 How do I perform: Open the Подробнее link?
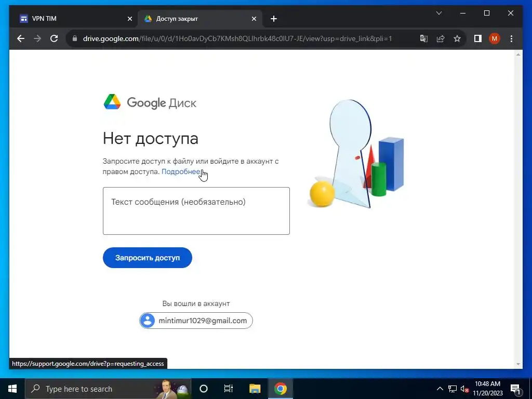click(180, 171)
